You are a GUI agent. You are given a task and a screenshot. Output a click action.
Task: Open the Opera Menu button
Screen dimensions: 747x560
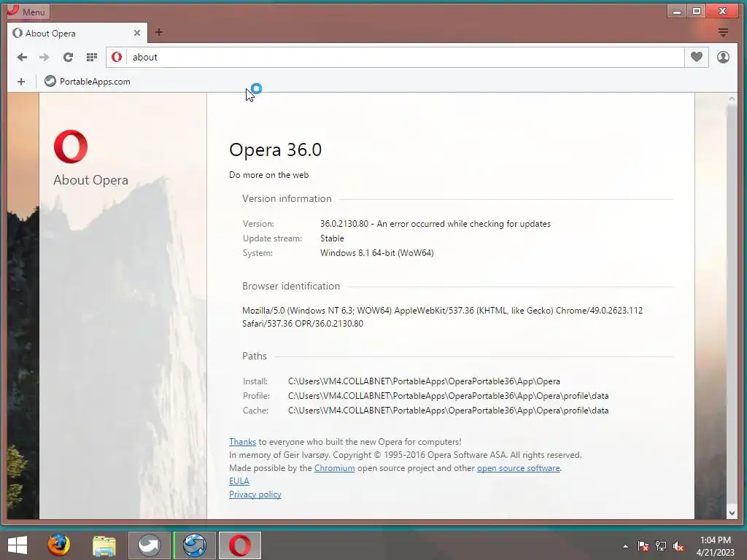click(x=28, y=12)
